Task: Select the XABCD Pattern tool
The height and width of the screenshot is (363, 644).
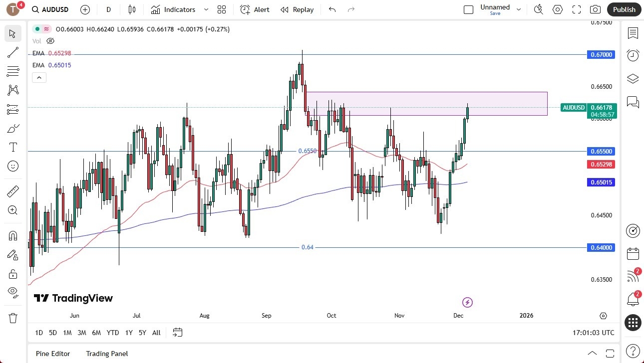Action: 13,90
